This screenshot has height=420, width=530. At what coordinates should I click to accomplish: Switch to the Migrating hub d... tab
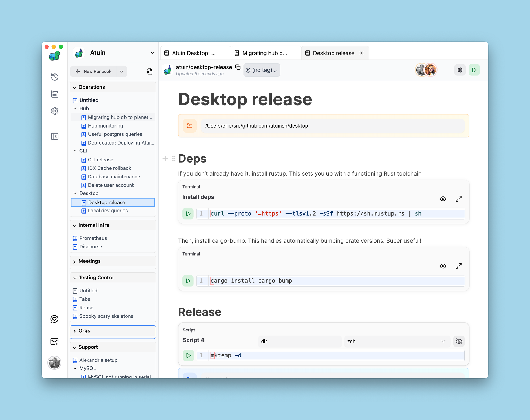click(x=265, y=53)
